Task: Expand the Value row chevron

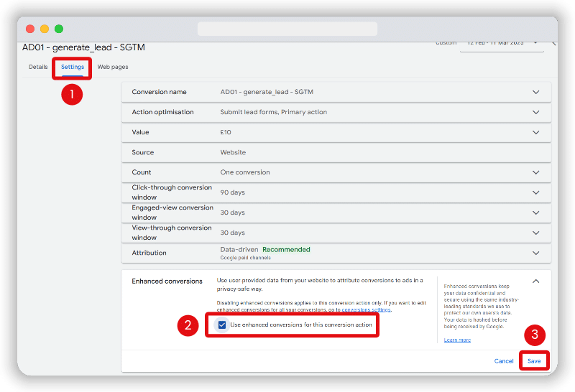Action: click(x=535, y=132)
